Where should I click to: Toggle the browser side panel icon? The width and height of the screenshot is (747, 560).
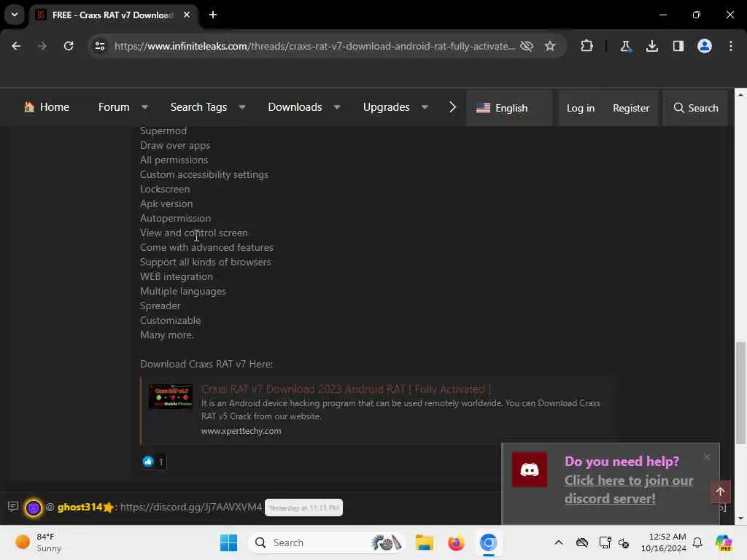(x=678, y=46)
